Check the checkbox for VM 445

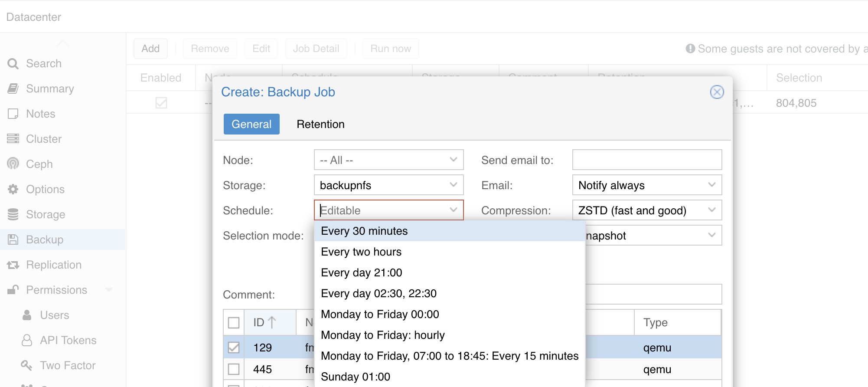pos(234,369)
